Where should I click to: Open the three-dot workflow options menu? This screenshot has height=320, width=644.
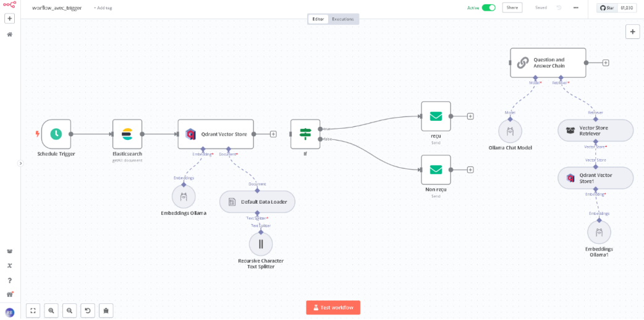576,7
